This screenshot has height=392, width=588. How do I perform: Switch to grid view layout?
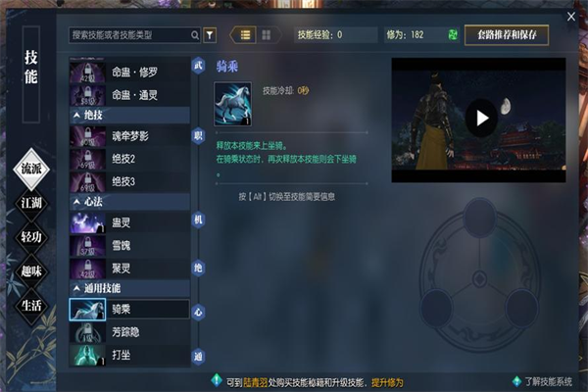click(267, 35)
